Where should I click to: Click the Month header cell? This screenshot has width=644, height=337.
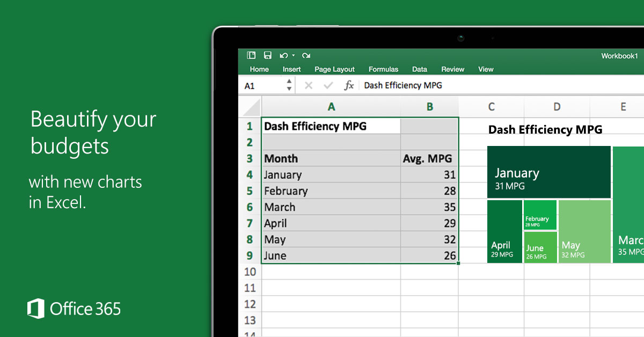click(x=331, y=158)
